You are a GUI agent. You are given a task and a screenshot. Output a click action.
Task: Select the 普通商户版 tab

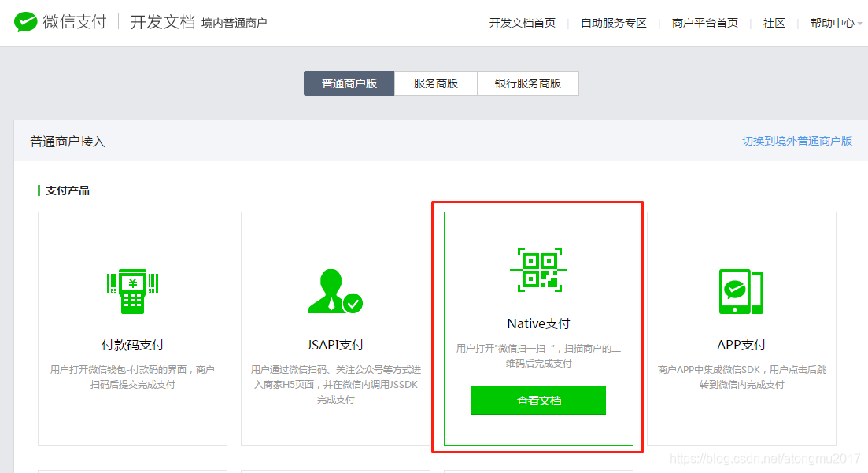[349, 83]
